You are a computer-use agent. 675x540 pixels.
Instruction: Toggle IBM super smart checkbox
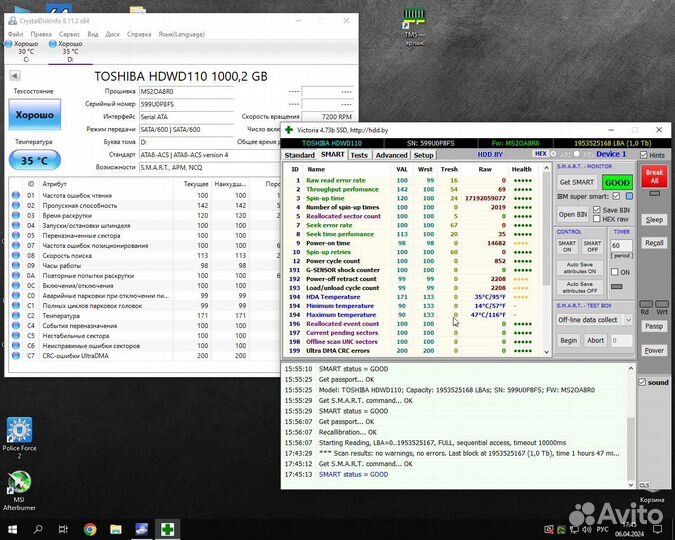pyautogui.click(x=616, y=196)
